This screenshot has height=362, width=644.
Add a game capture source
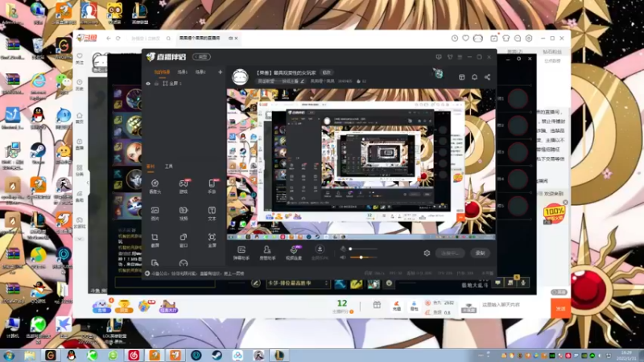click(x=184, y=186)
